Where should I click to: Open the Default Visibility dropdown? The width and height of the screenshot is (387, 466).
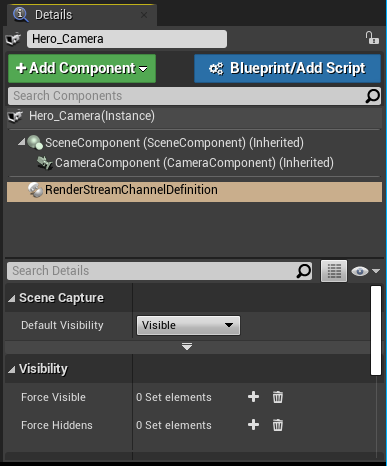(188, 325)
